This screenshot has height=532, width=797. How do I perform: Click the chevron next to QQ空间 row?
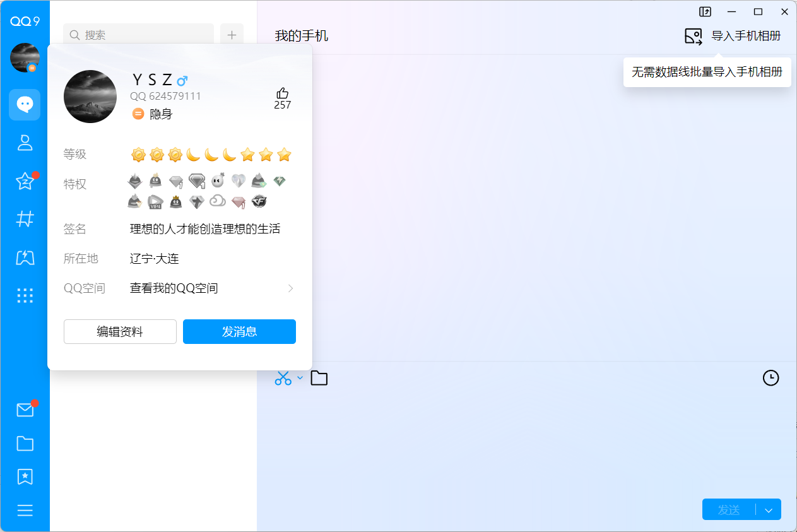click(291, 288)
